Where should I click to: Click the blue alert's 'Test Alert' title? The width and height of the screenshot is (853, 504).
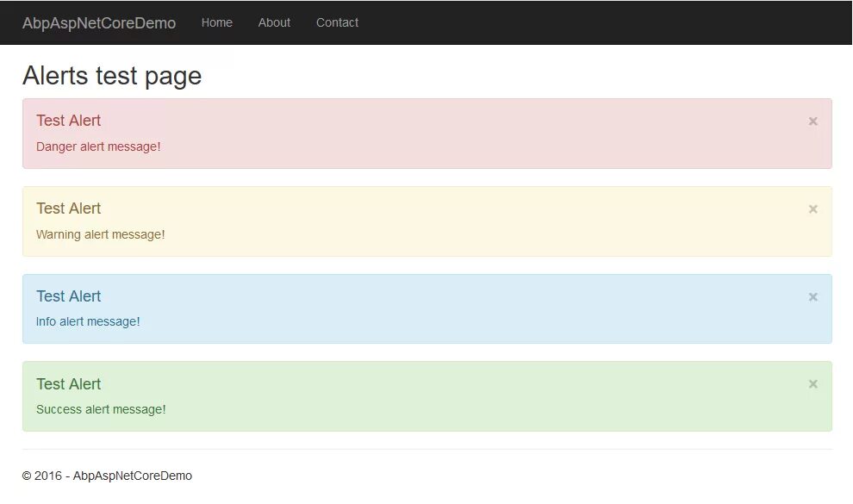coord(69,296)
